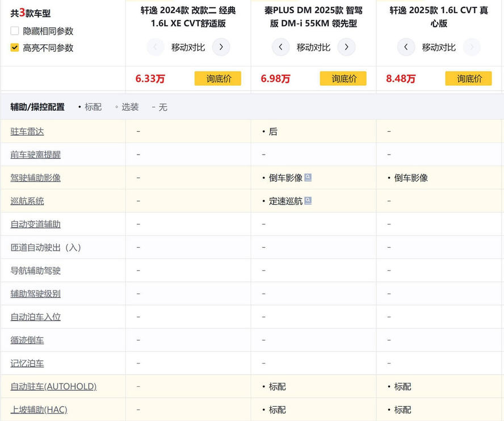
Task: Click disabled right arrow under 轩逸 2025款
Action: click(x=472, y=47)
